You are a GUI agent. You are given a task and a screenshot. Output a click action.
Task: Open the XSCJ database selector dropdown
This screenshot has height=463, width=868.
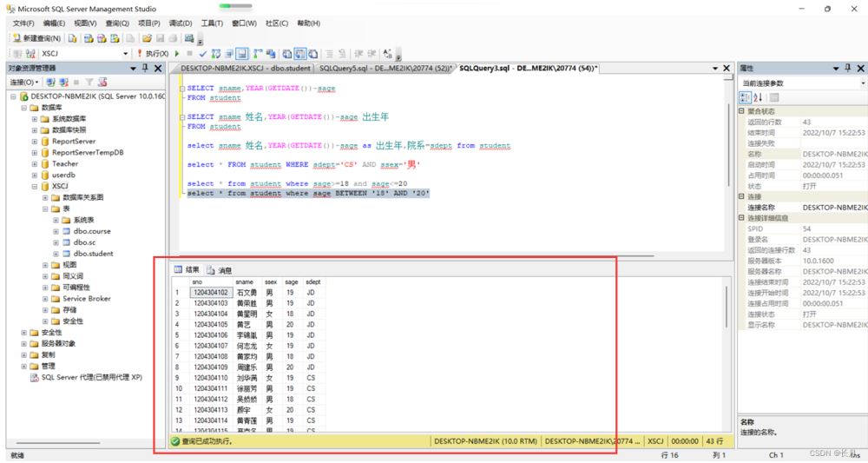point(125,54)
